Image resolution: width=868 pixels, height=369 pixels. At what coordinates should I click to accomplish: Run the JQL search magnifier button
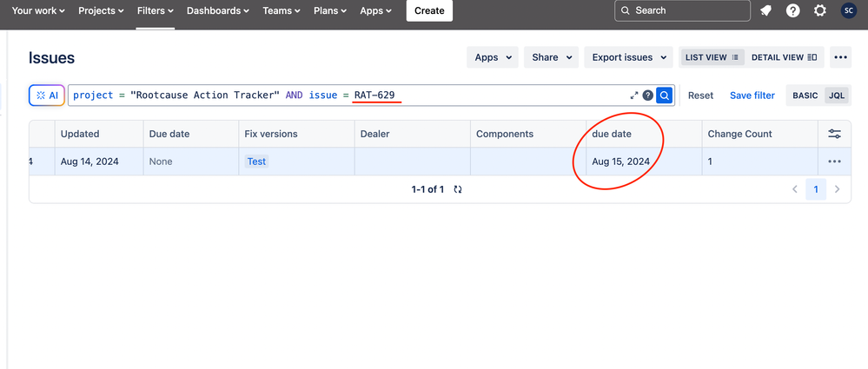[x=665, y=96]
